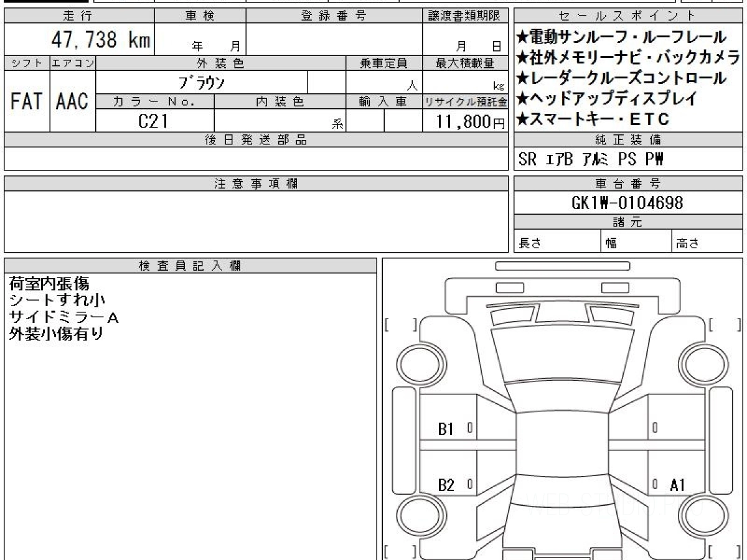Click the 諸元 header
This screenshot has width=747, height=560.
[x=629, y=222]
